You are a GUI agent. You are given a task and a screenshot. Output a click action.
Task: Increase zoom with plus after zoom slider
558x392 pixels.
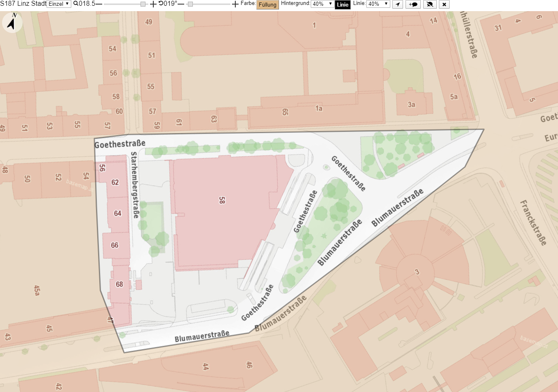point(153,4)
